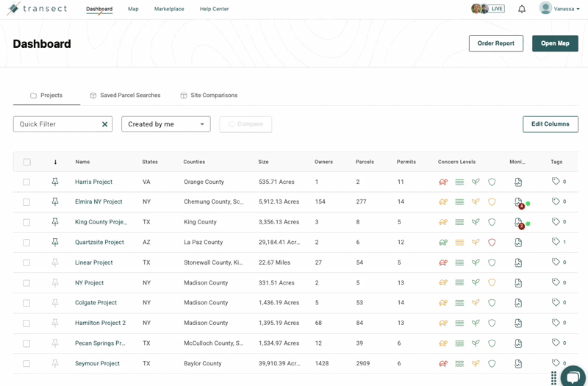Click the Order Report button
Screen dimensions: 588x386
coord(495,43)
